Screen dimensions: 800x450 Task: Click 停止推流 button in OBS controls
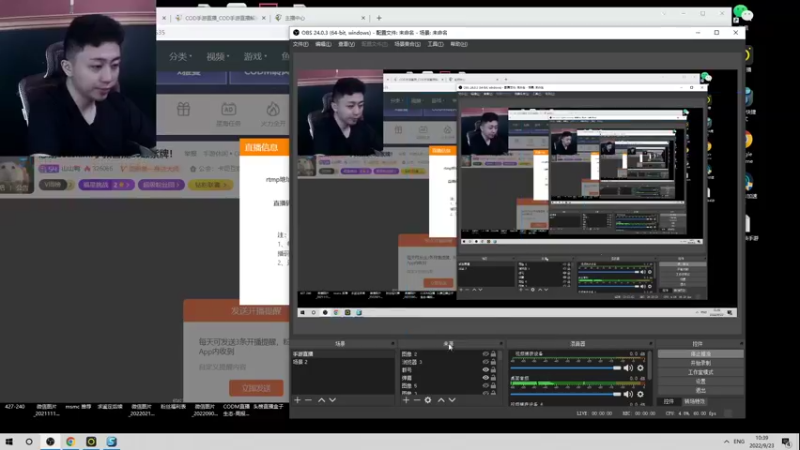pos(700,354)
